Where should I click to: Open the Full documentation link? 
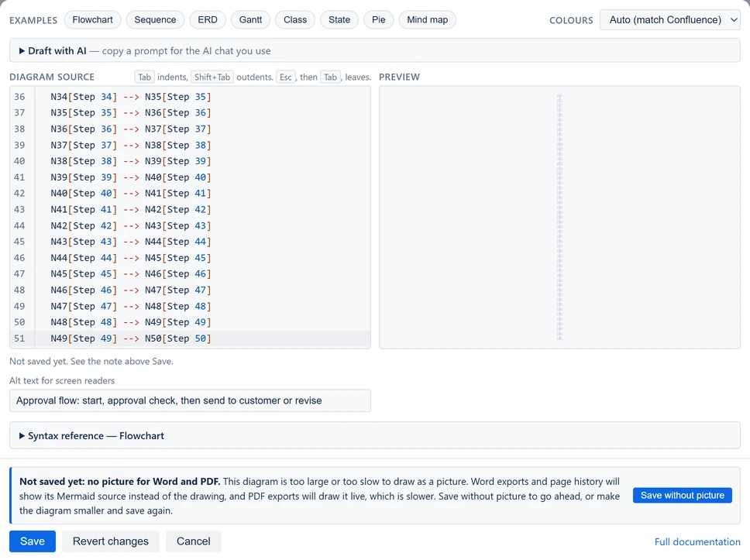point(697,542)
